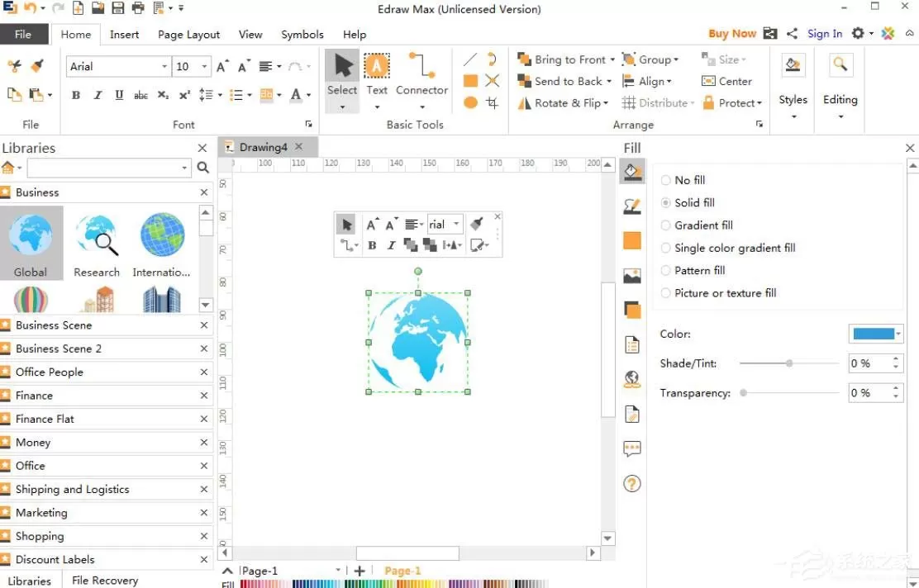Screen dimensions: 919x588
Task: Click the print icon in quick access toolbar
Action: tap(138, 8)
